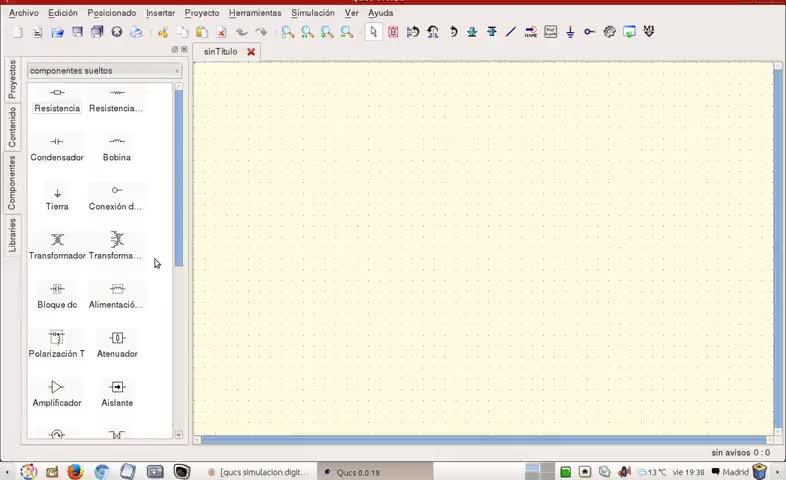Screen dimensions: 786x480
Task: Close the current document via toolbar icon
Action: tap(117, 32)
